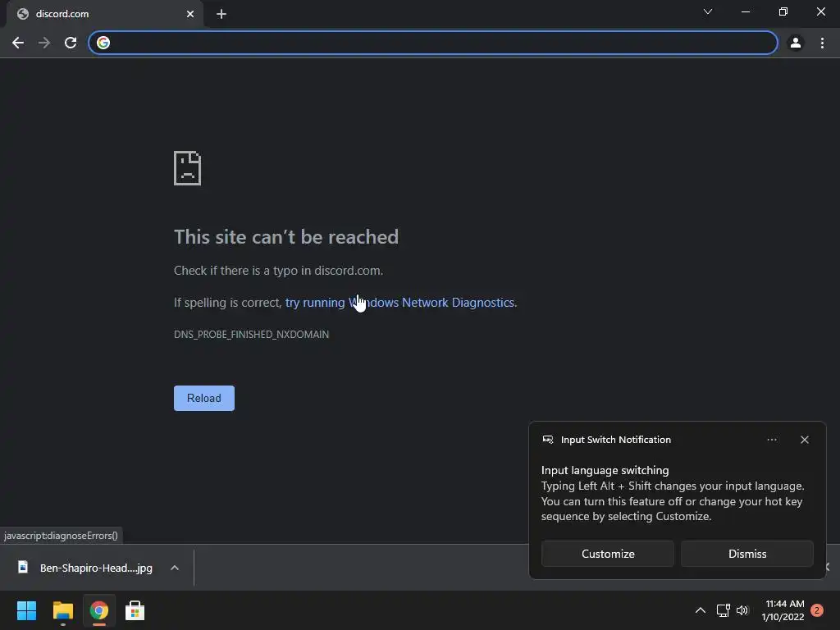Restore down the Chrome window

tap(783, 11)
